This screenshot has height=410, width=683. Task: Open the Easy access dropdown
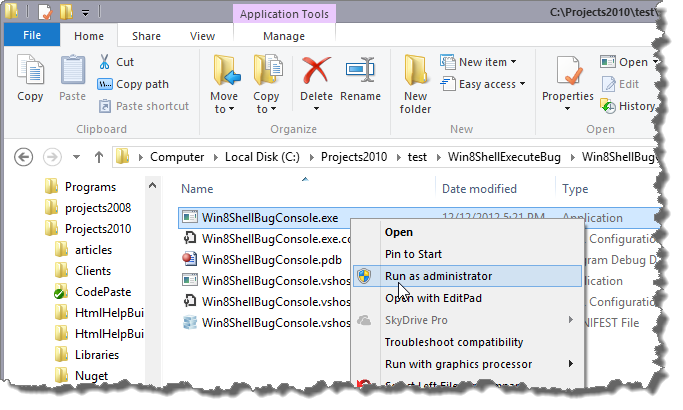(x=491, y=84)
